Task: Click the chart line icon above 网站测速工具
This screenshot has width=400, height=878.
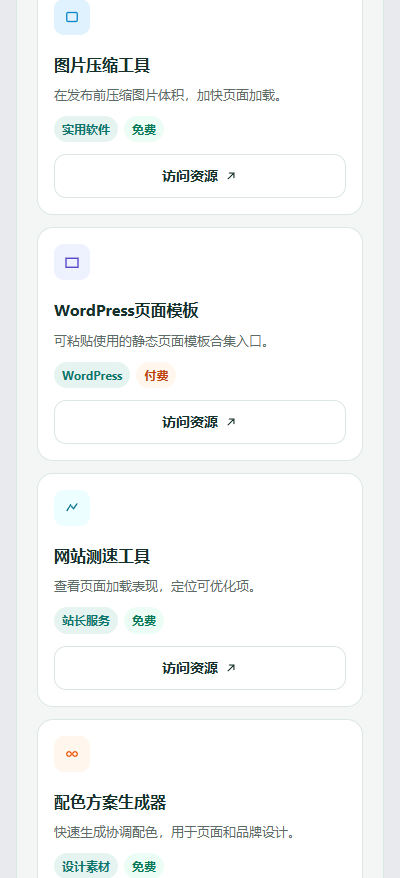Action: pos(72,508)
